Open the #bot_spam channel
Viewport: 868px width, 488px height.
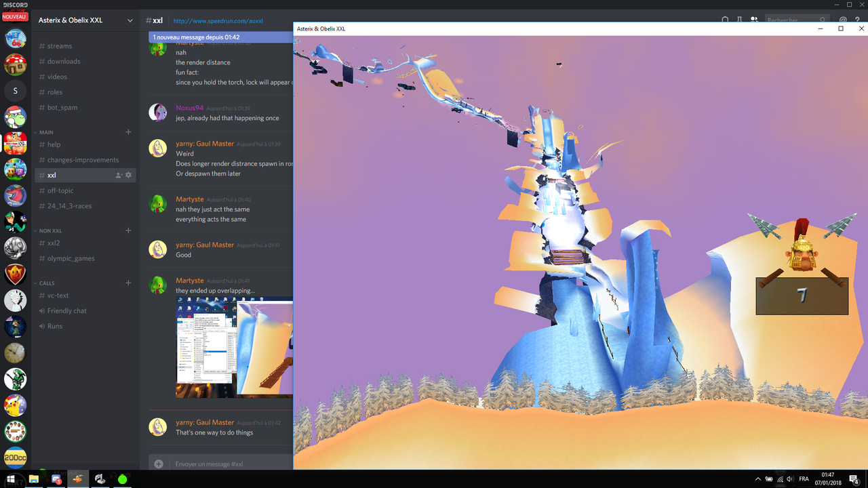click(85, 108)
